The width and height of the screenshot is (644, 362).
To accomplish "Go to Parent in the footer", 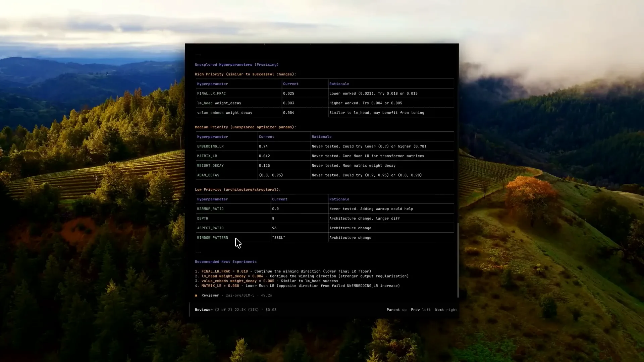I will click(x=393, y=310).
